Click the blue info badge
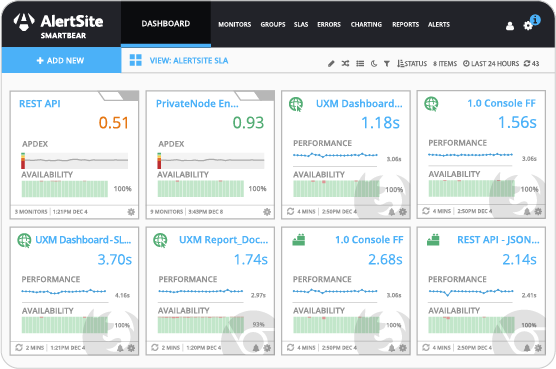This screenshot has width=556, height=369. coord(535,19)
